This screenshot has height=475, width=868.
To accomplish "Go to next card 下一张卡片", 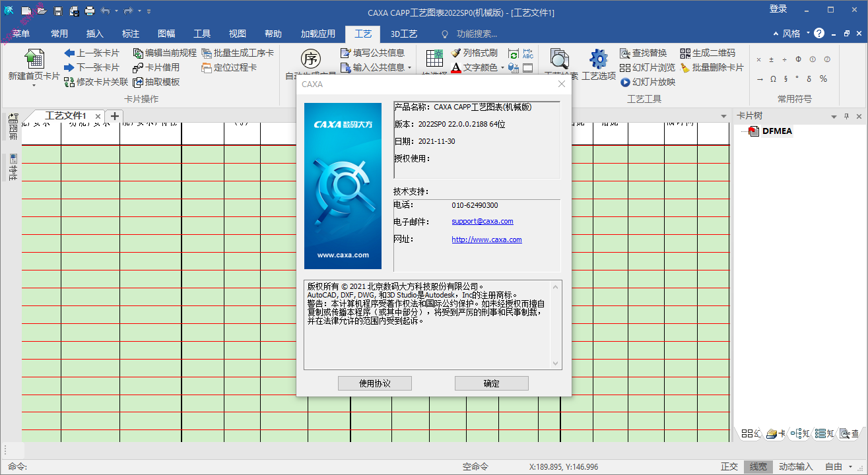I will click(x=92, y=67).
